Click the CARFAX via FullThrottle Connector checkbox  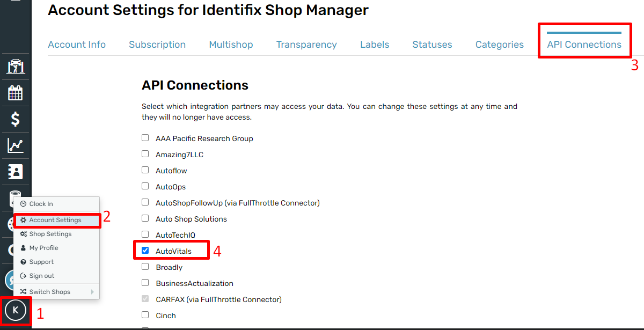click(x=145, y=299)
